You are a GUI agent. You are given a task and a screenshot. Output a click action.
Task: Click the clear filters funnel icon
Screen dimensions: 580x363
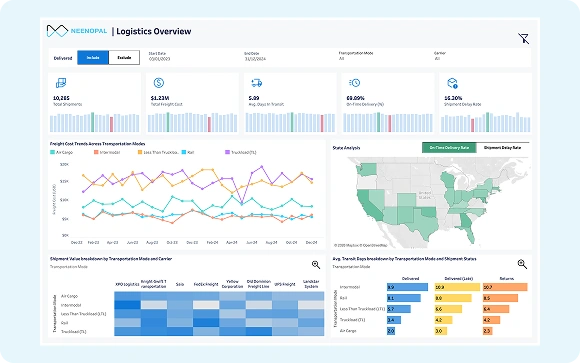click(x=523, y=38)
